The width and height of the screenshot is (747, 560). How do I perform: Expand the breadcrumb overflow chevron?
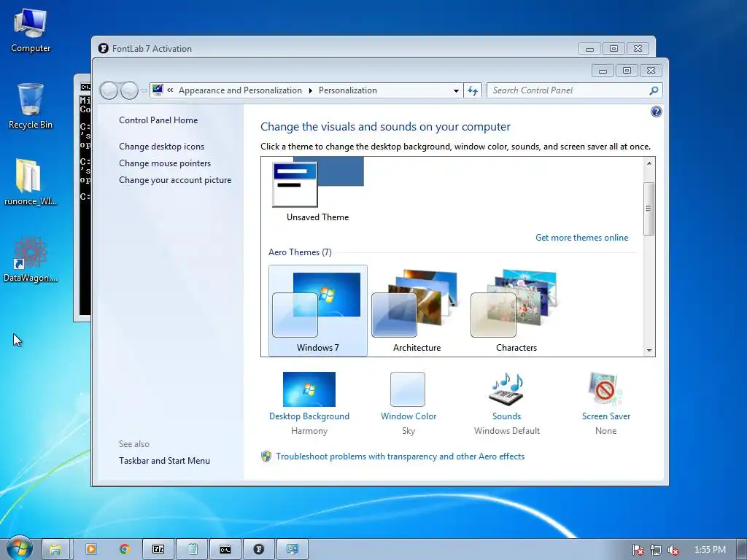point(170,90)
